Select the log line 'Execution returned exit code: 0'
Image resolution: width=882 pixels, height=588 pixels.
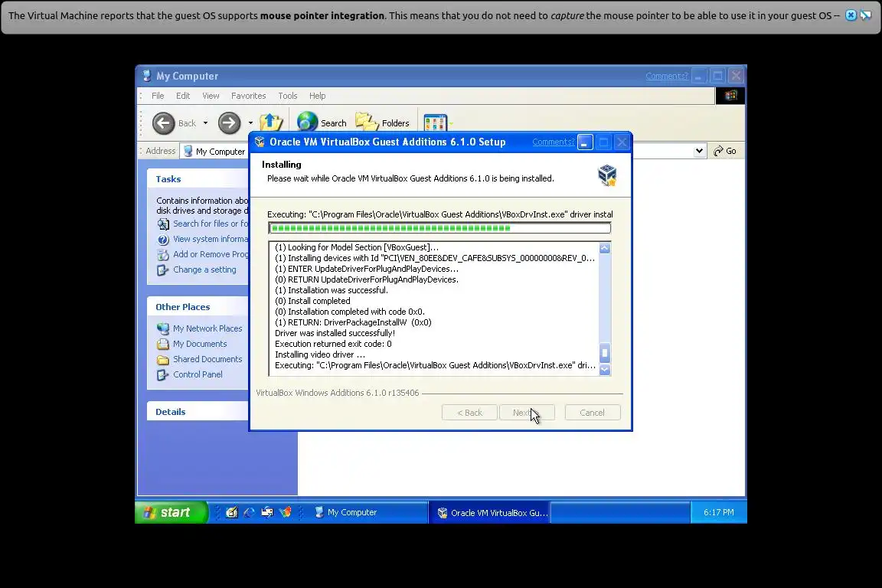(333, 344)
